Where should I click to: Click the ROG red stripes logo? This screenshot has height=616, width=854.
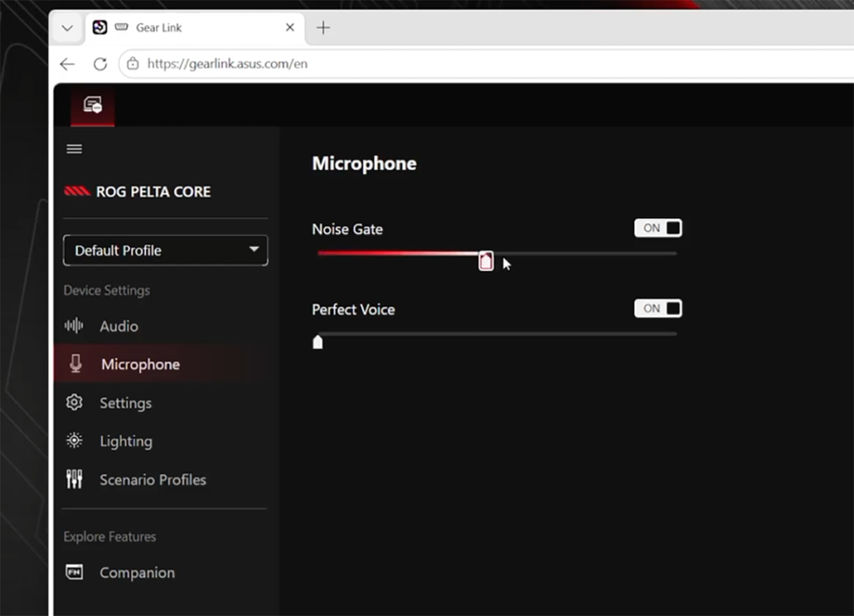pyautogui.click(x=77, y=191)
